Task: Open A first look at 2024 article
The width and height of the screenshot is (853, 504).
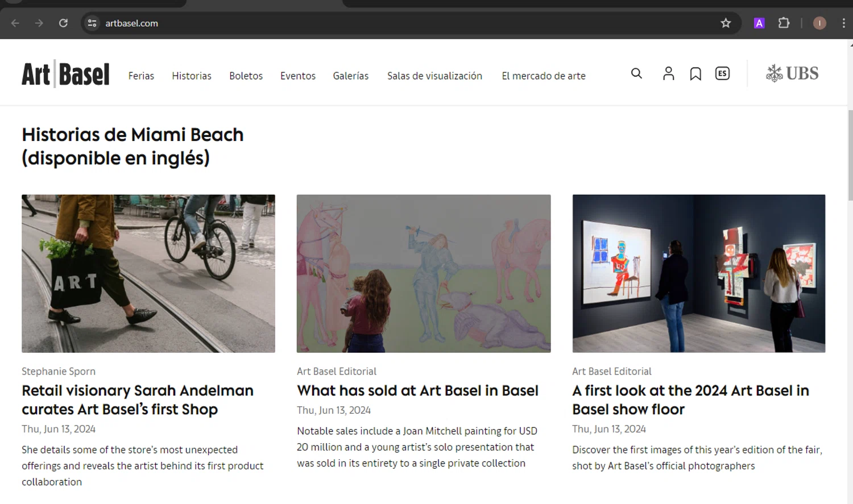Action: click(690, 400)
